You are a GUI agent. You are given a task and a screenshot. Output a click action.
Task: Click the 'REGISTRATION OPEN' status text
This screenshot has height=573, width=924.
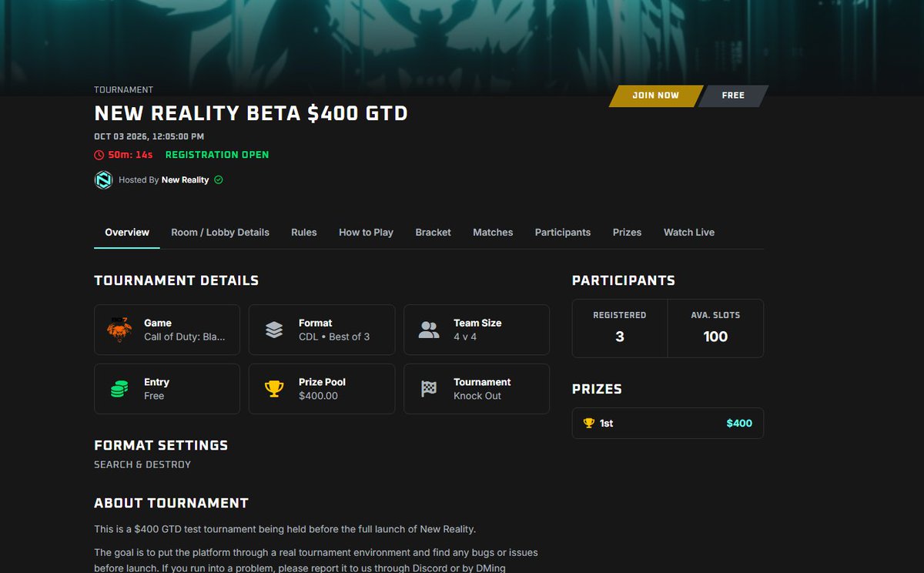point(217,155)
